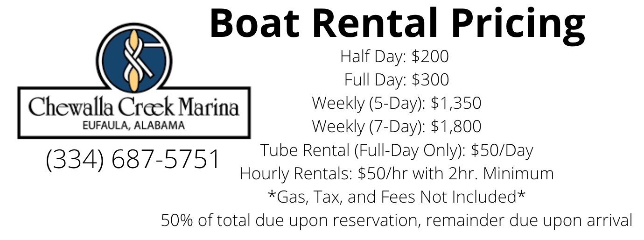Click the $200 half-day price
Viewport: 644px width, 240px height.
click(x=430, y=56)
